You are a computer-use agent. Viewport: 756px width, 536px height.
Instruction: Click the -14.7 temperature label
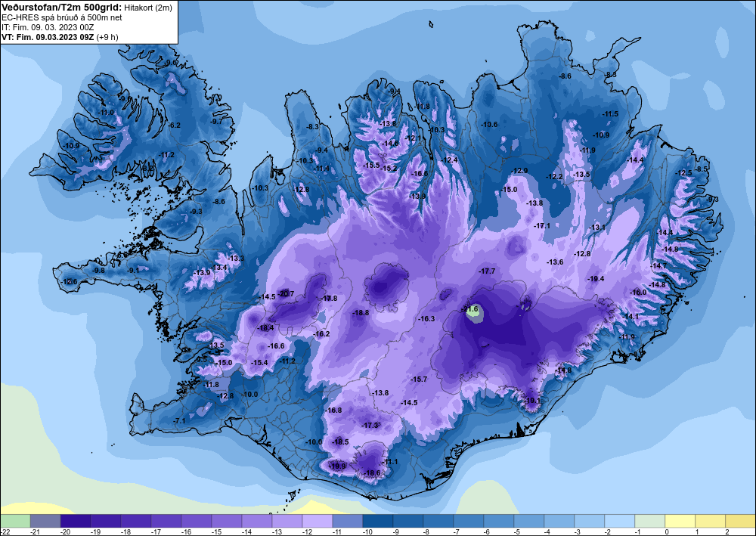[658, 265]
